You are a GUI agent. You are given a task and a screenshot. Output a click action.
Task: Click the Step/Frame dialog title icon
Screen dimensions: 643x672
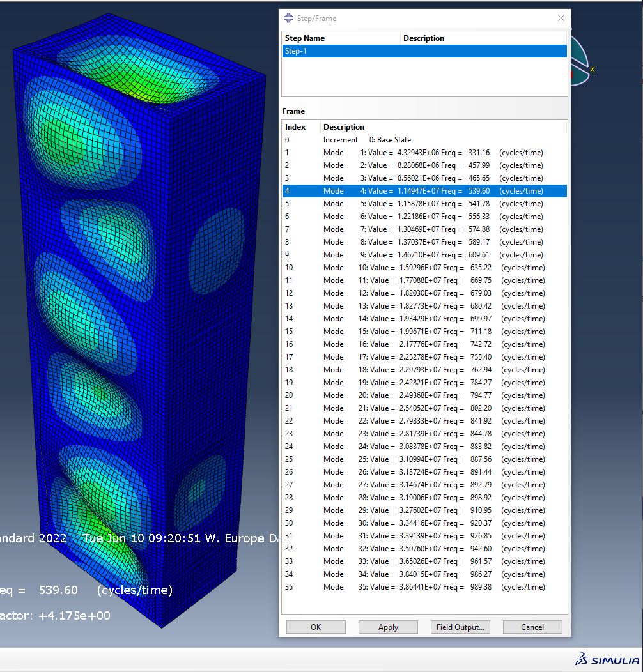click(289, 18)
